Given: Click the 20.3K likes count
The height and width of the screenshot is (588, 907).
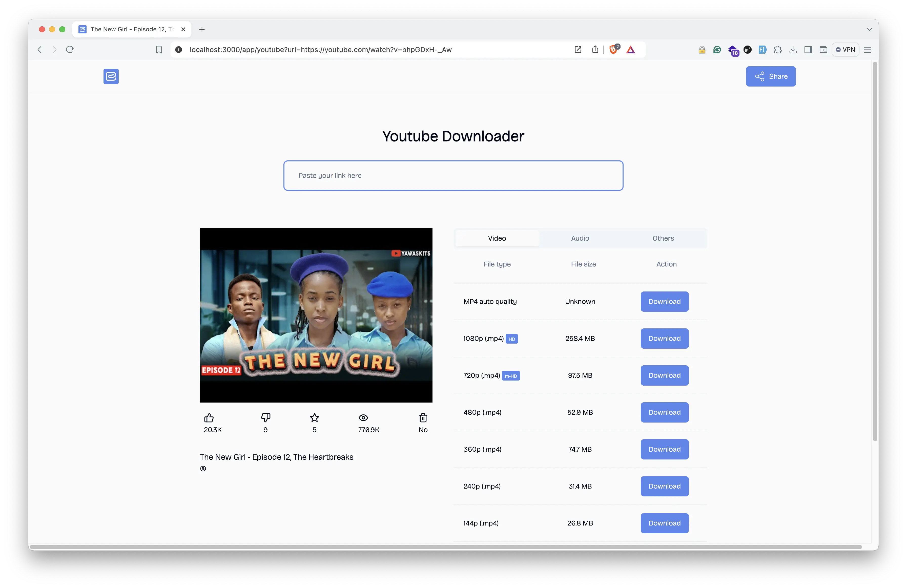Looking at the screenshot, I should (x=213, y=429).
